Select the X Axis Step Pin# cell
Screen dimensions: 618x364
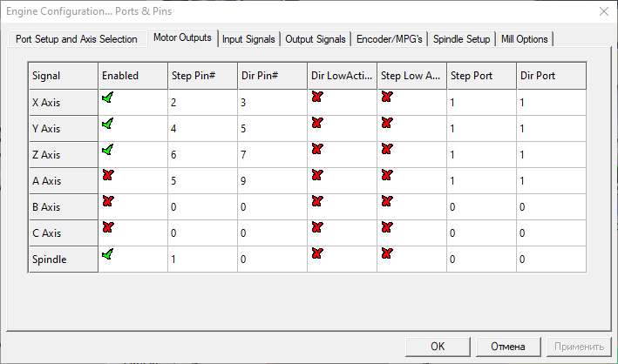(x=201, y=103)
